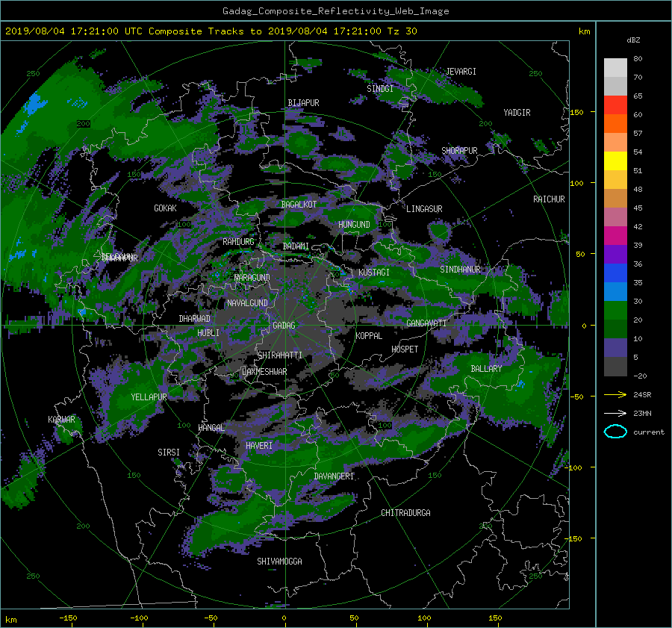The width and height of the screenshot is (672, 628).
Task: Click the 'current' legend label
Action: pyautogui.click(x=648, y=432)
